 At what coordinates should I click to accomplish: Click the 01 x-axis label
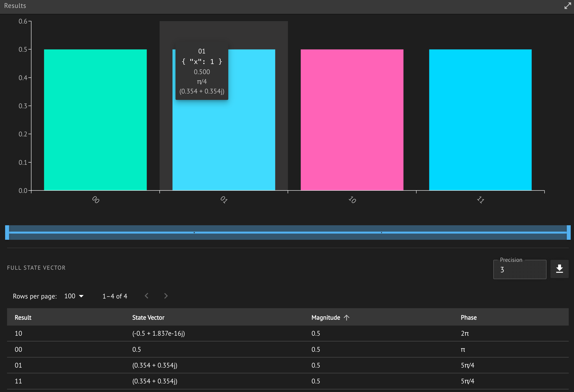tap(224, 200)
